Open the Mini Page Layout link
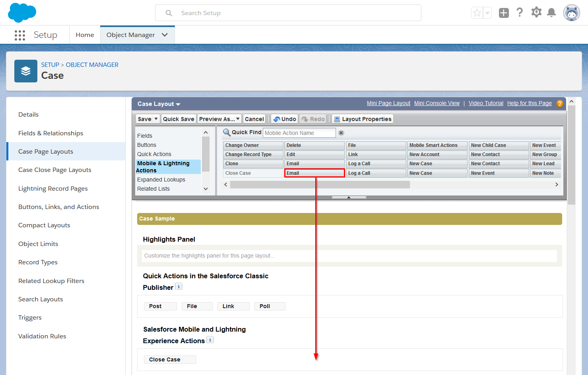Image resolution: width=588 pixels, height=375 pixels. coord(388,103)
